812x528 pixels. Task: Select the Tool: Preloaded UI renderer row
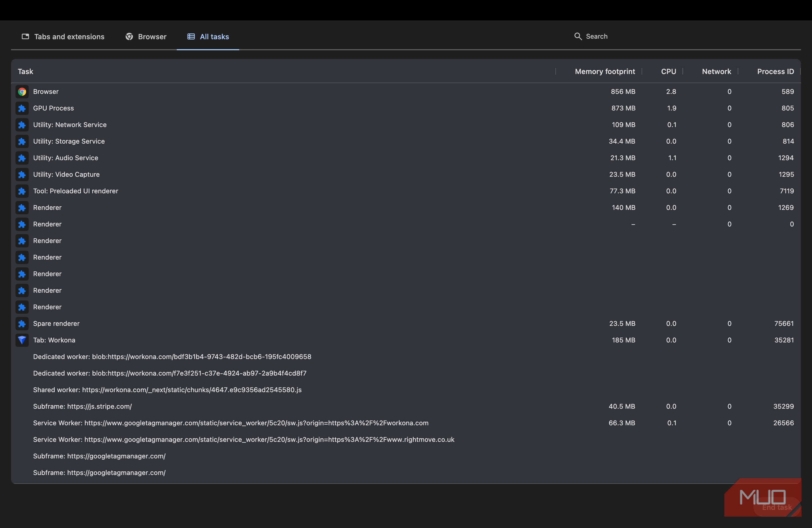[406, 191]
